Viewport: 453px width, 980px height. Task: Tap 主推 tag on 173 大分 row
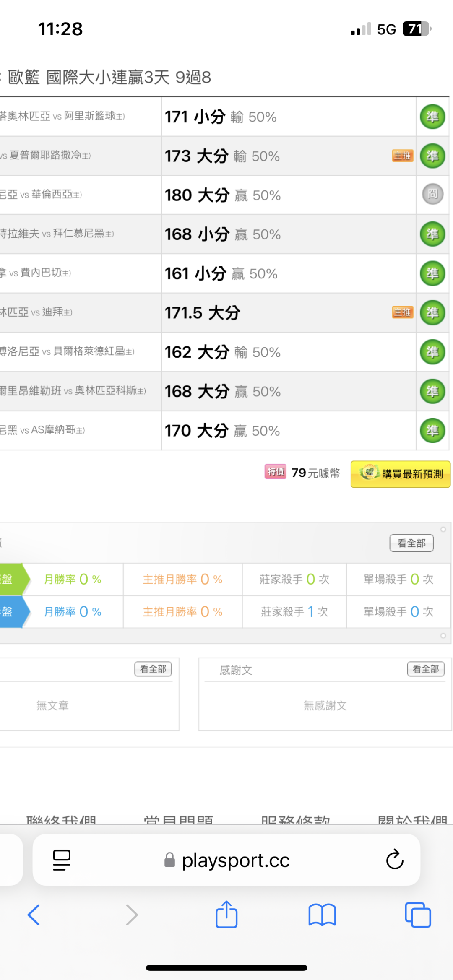pos(402,156)
